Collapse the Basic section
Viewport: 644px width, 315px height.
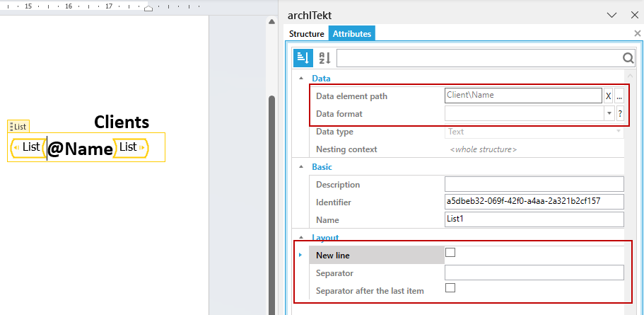coord(301,167)
